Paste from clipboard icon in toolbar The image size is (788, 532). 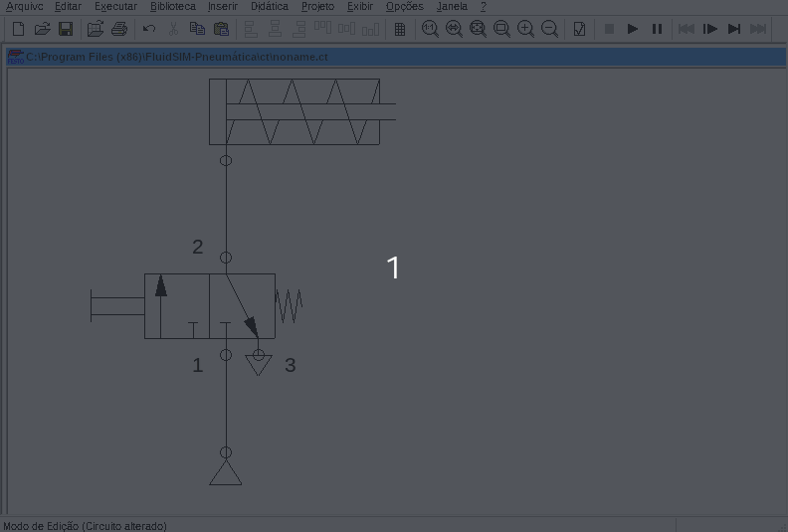pos(221,29)
